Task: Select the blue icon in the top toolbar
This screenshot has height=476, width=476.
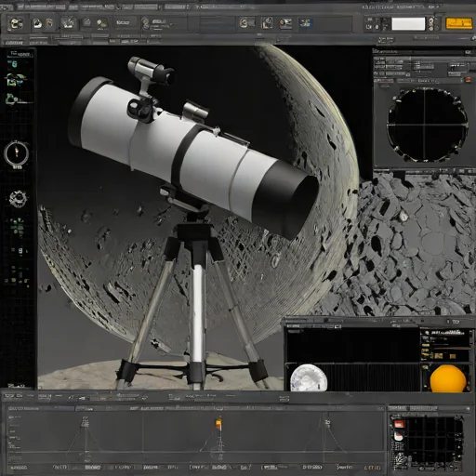Action: click(x=305, y=23)
